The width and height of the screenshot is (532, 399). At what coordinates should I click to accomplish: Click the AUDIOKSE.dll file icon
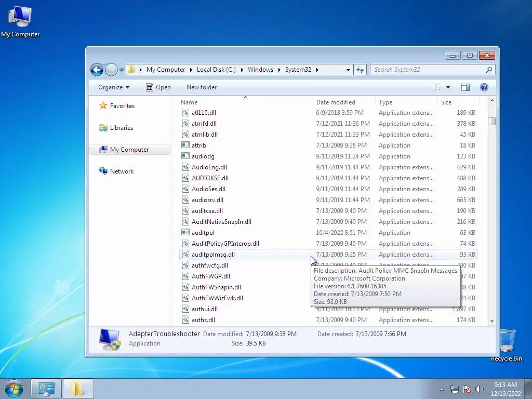point(185,178)
